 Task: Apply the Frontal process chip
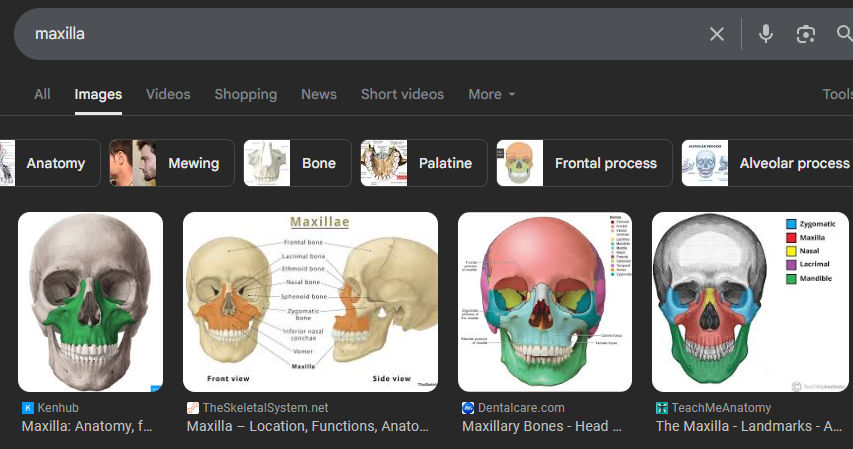(584, 163)
